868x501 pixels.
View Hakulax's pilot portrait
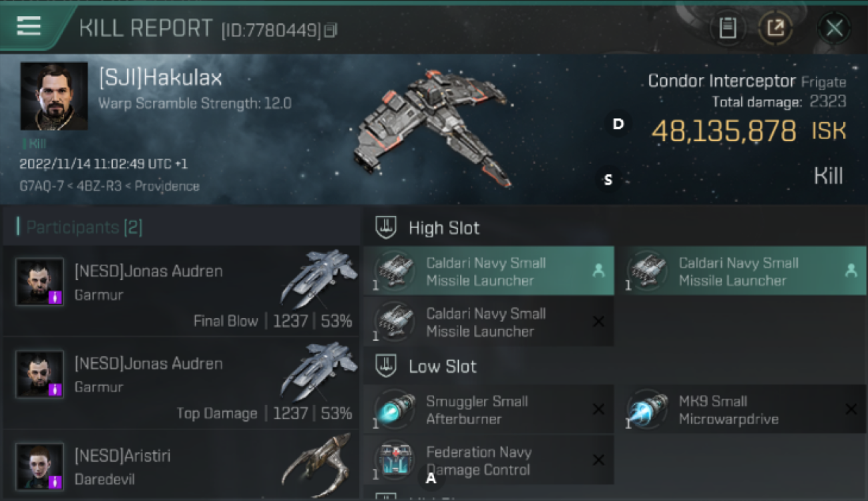54,96
